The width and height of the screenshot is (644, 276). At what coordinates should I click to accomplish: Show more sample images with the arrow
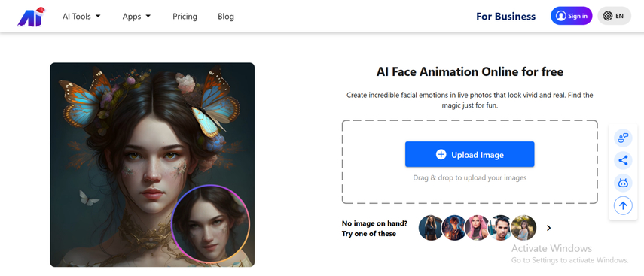(548, 228)
